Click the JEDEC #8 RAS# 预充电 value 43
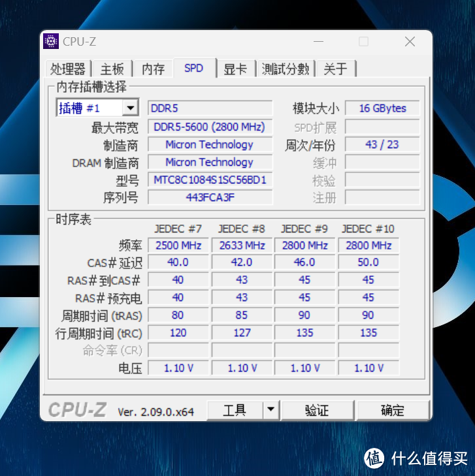This screenshot has width=475, height=476. pyautogui.click(x=242, y=297)
